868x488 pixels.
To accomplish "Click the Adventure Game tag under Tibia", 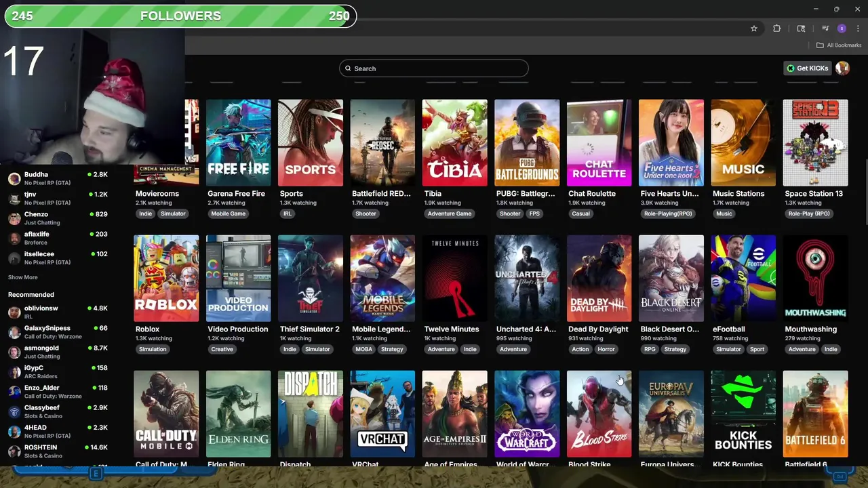I will point(450,213).
